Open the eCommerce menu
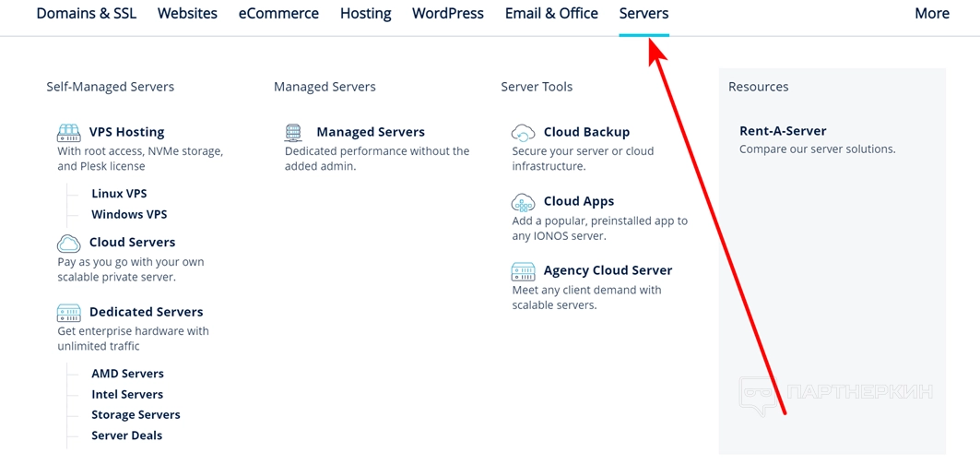 278,13
